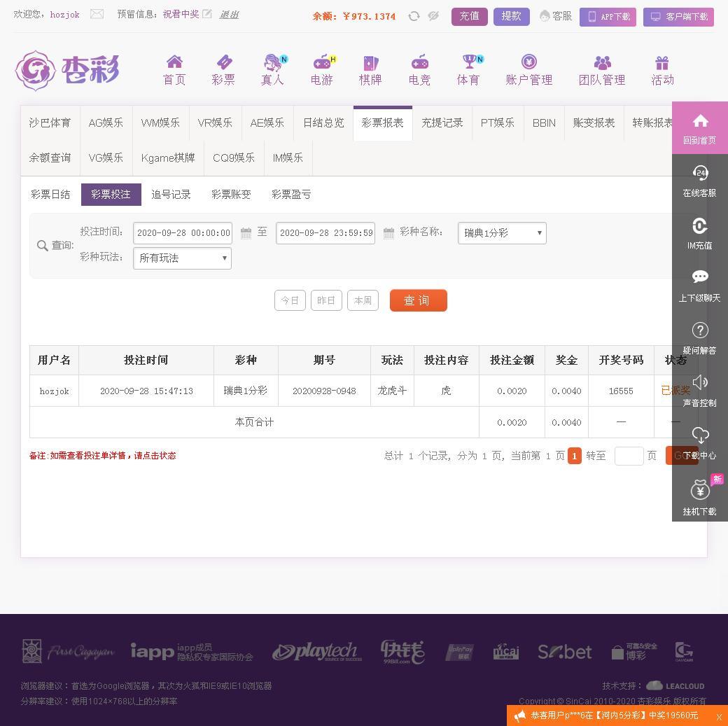Switch to the 充提记录 tab

(x=442, y=123)
